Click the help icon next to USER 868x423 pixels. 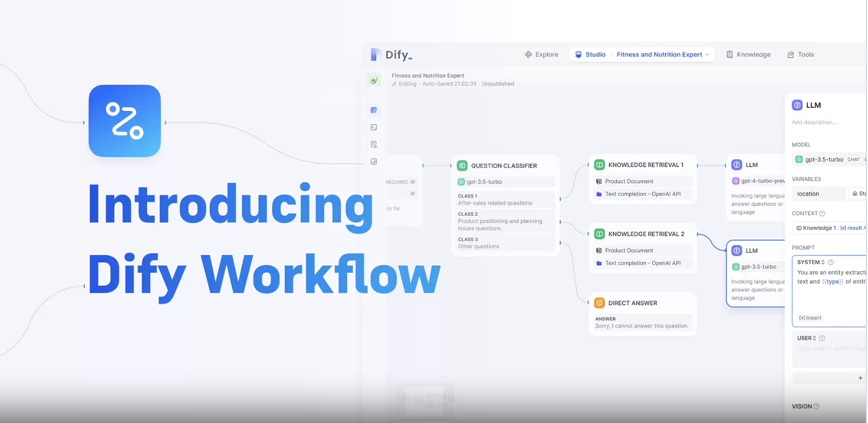822,338
